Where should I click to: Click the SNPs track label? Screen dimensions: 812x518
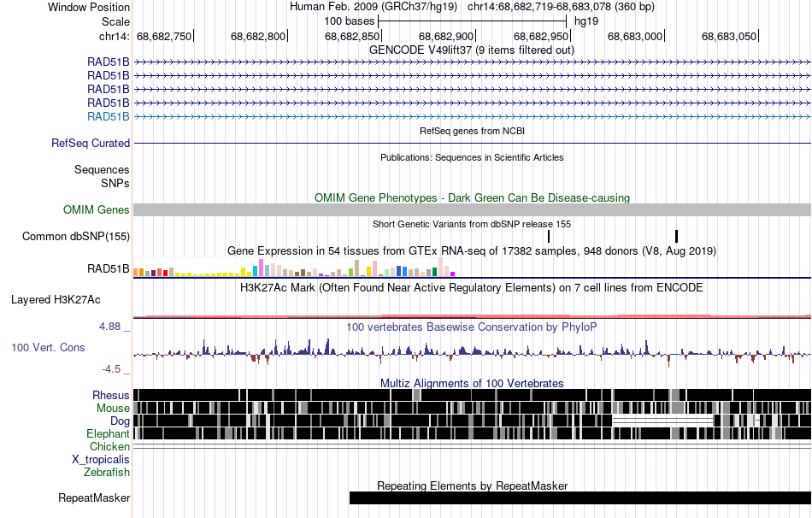pos(115,183)
